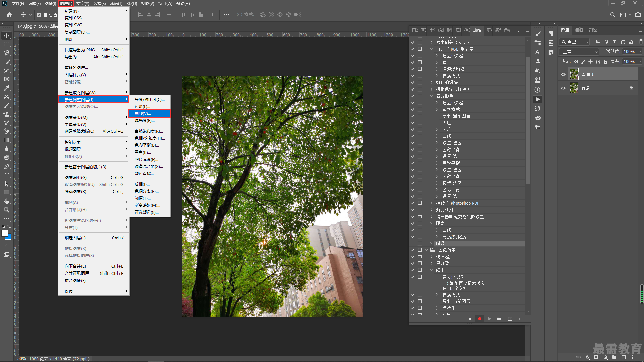
Task: Collapse the 明亮 action
Action: (432, 223)
